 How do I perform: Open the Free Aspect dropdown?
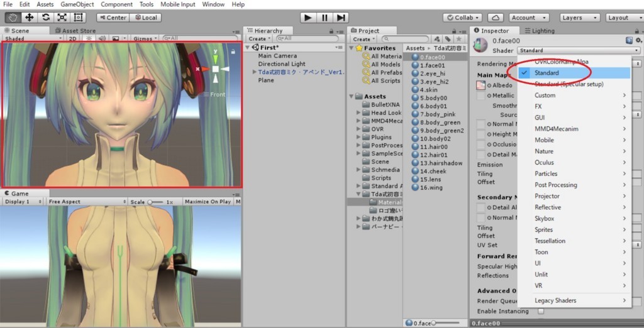coord(87,202)
